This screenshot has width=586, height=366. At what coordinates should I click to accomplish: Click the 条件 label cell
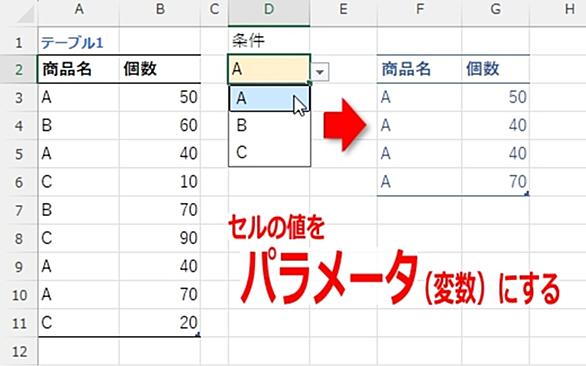(x=269, y=41)
